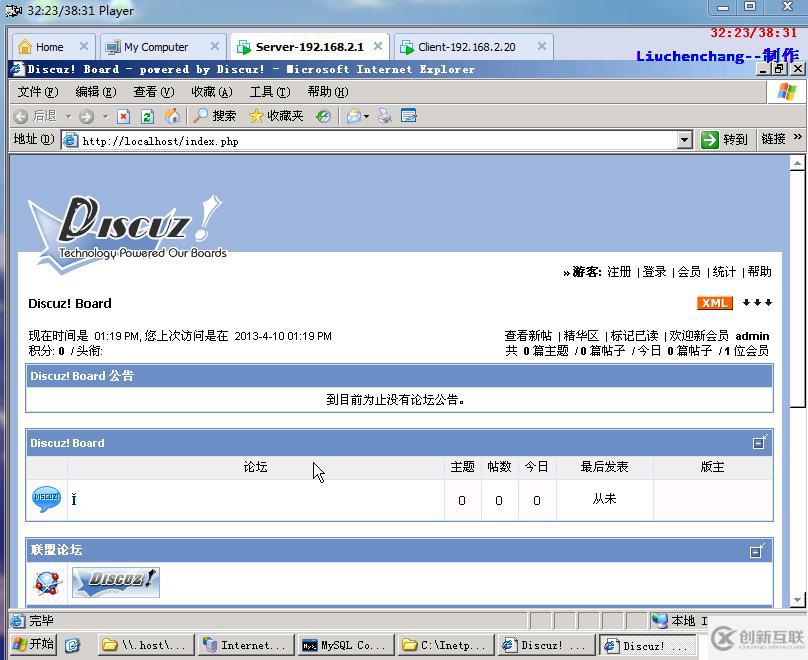Click the 标记已读 link
This screenshot has height=660, width=808.
click(634, 336)
